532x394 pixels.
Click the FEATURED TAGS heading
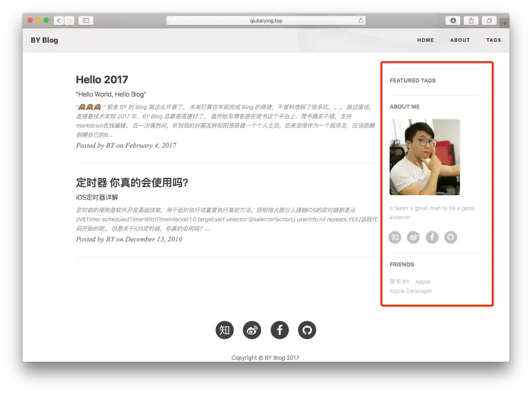point(413,80)
